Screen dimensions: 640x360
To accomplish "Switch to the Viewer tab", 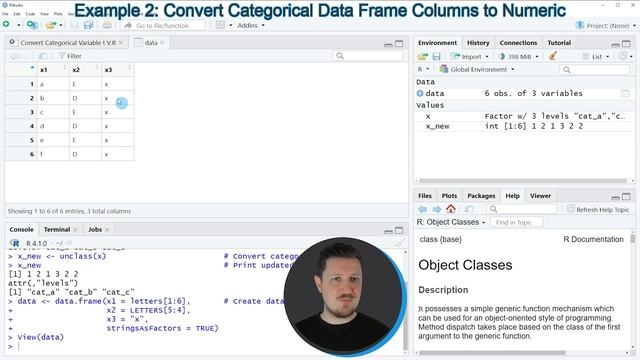I will point(540,196).
